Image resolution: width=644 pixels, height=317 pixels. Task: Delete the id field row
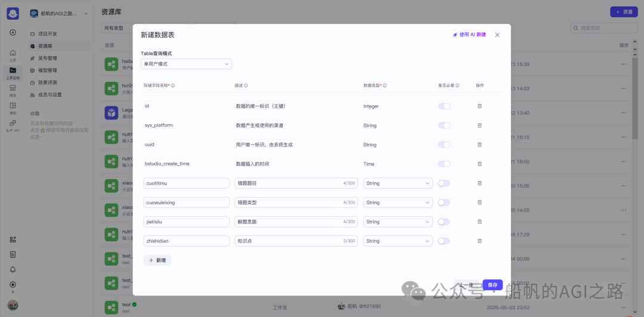click(479, 106)
